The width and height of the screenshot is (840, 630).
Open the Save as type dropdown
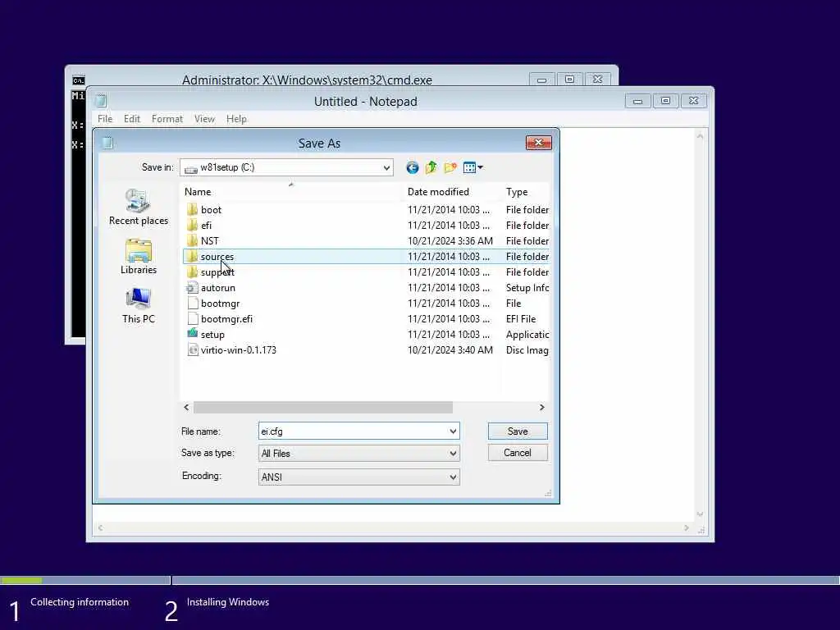tap(359, 453)
